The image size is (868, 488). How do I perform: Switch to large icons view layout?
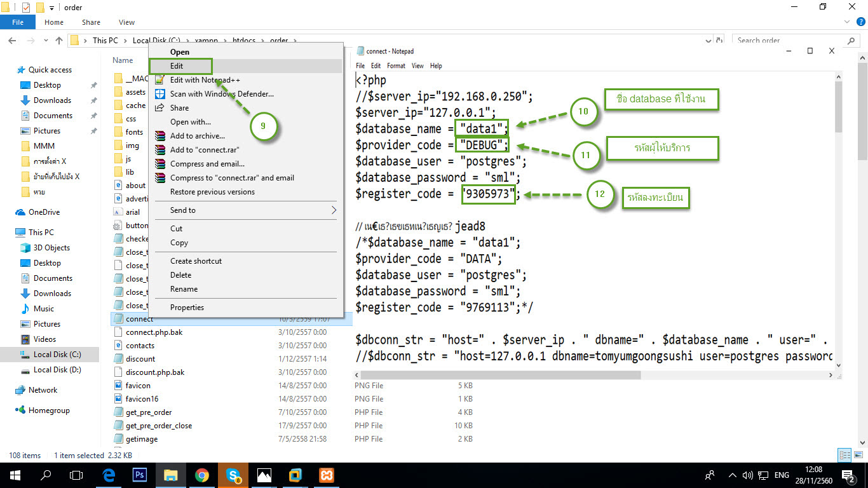click(857, 455)
